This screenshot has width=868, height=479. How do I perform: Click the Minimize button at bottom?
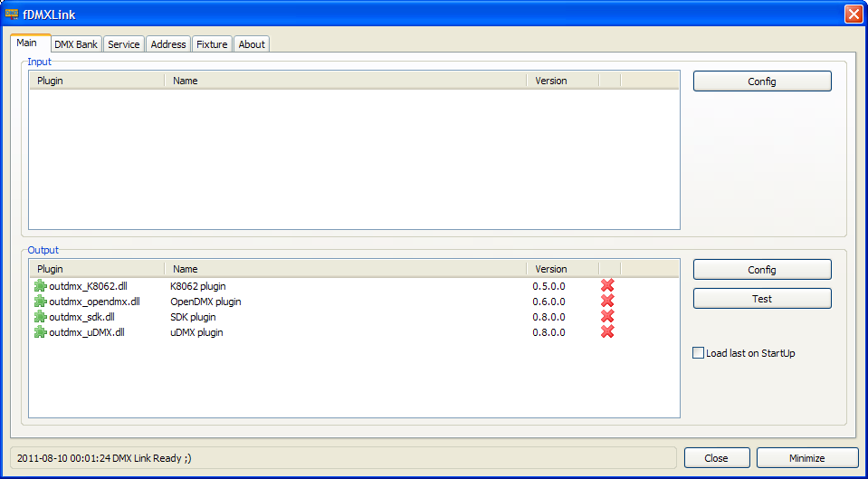point(807,458)
